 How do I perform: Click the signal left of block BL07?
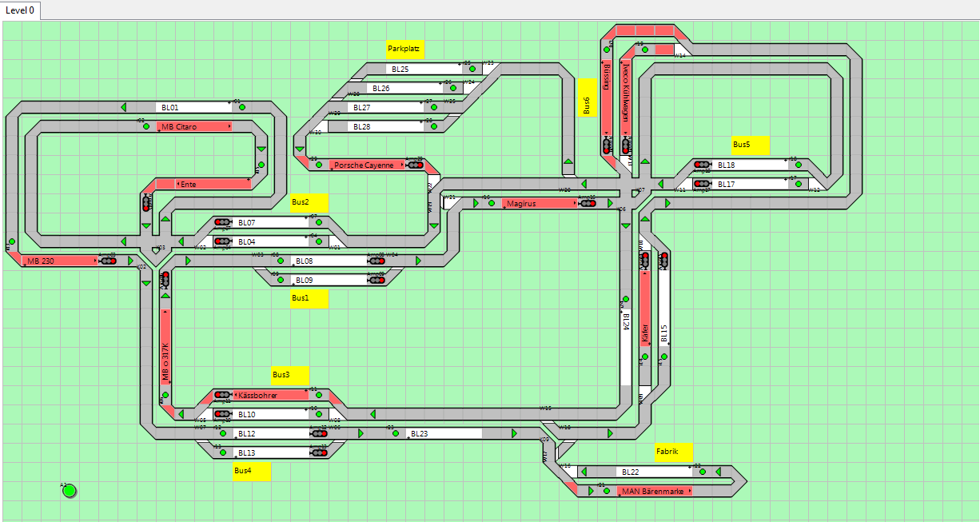click(222, 222)
